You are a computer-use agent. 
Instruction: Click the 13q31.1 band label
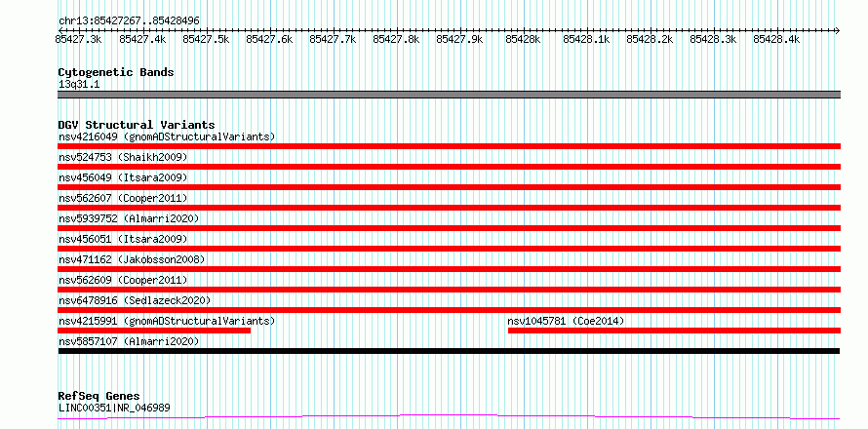[79, 85]
